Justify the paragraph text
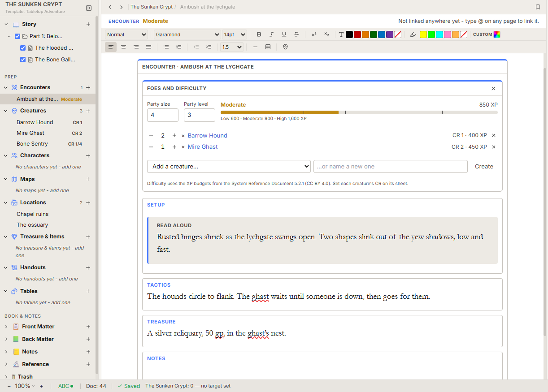 tap(148, 47)
